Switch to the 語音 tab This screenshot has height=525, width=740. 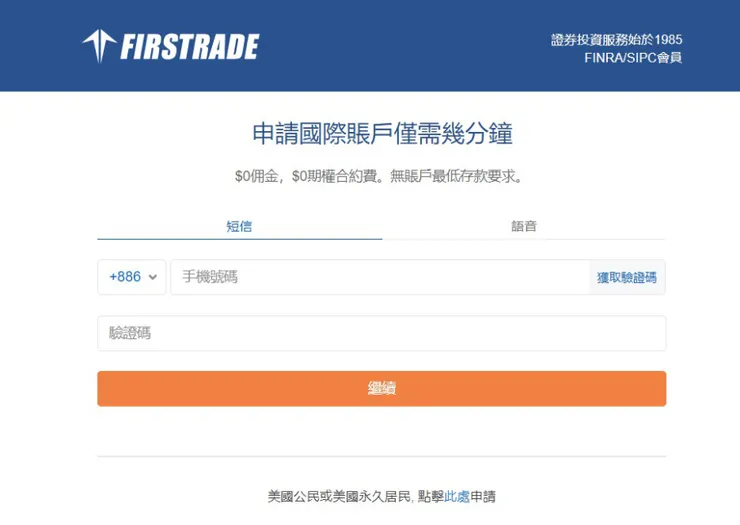coord(523,226)
